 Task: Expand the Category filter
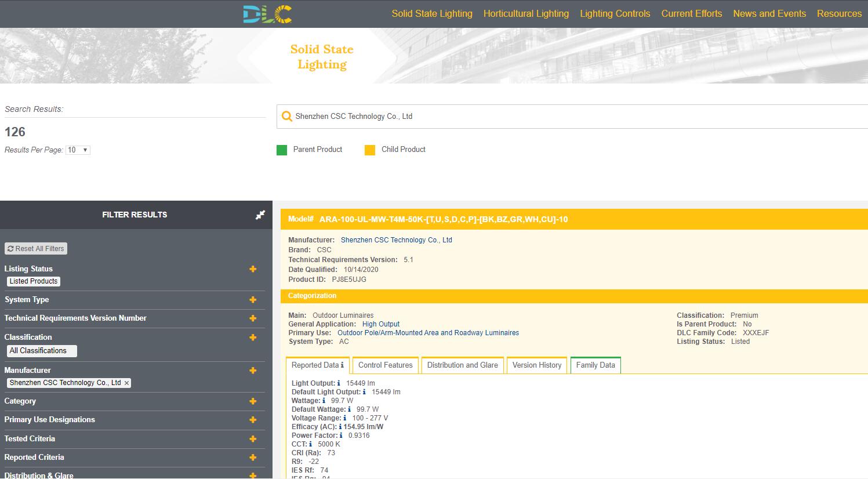[x=253, y=401]
